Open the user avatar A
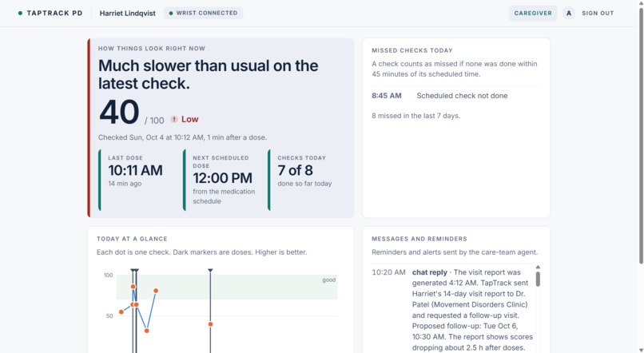The image size is (644, 353). pos(569,13)
